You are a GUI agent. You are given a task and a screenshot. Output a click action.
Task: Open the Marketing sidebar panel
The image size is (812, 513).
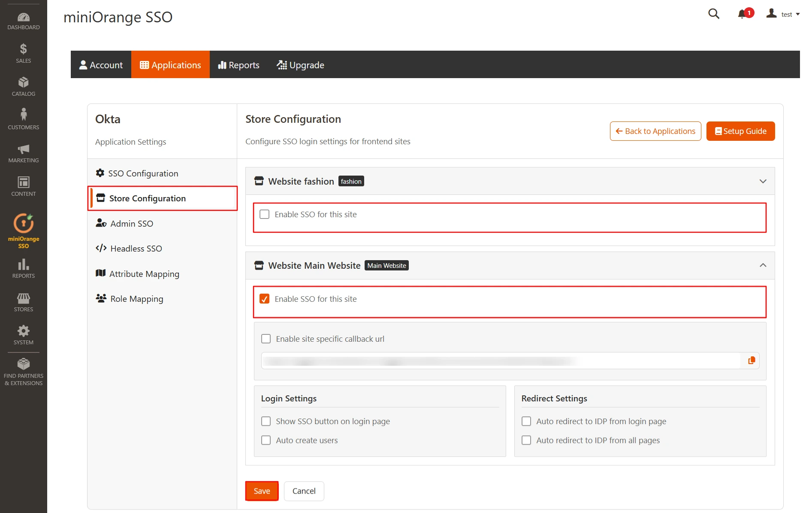[x=23, y=152]
